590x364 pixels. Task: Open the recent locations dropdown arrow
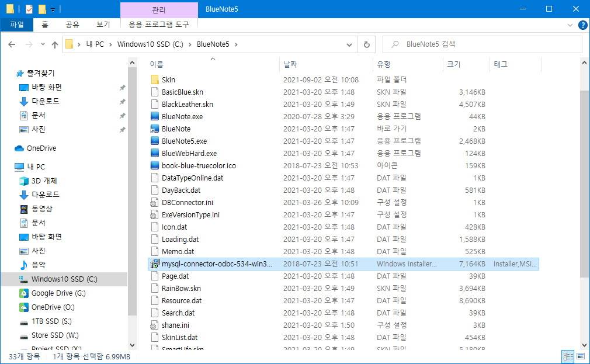coord(43,44)
